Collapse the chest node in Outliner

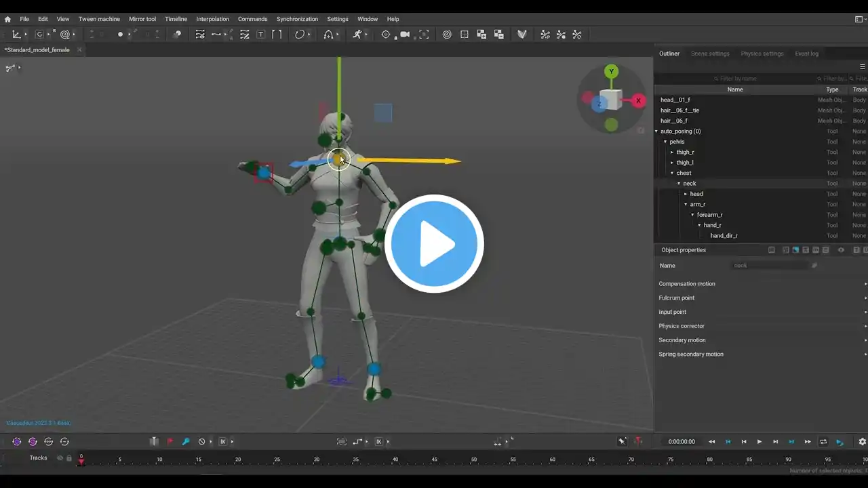[672, 173]
